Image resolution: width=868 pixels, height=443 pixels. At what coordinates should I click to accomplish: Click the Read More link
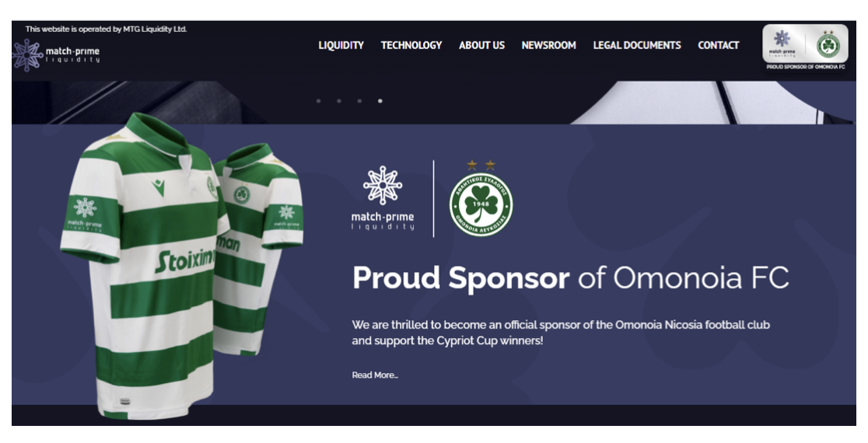coord(375,375)
